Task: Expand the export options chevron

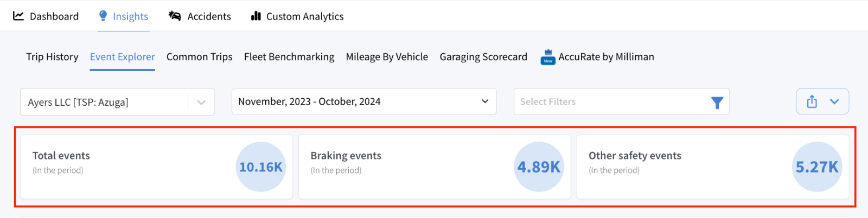Action: [834, 101]
